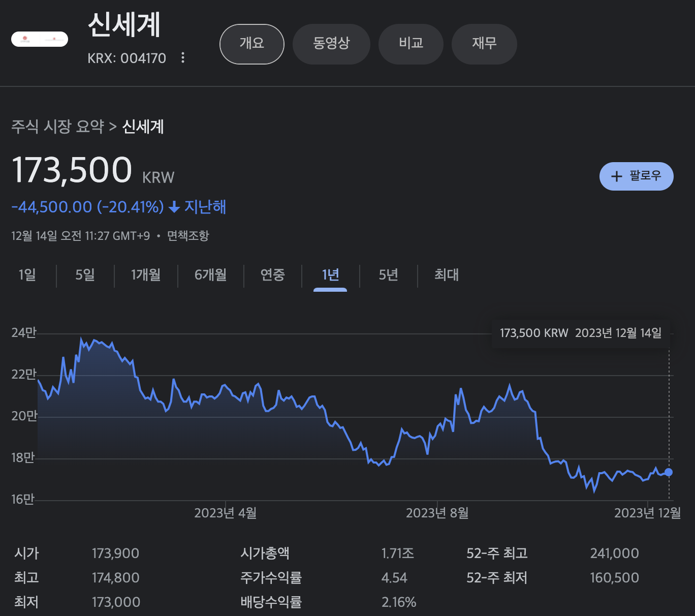
Task: Click the 24만 y-axis label
Action: [x=24, y=332]
